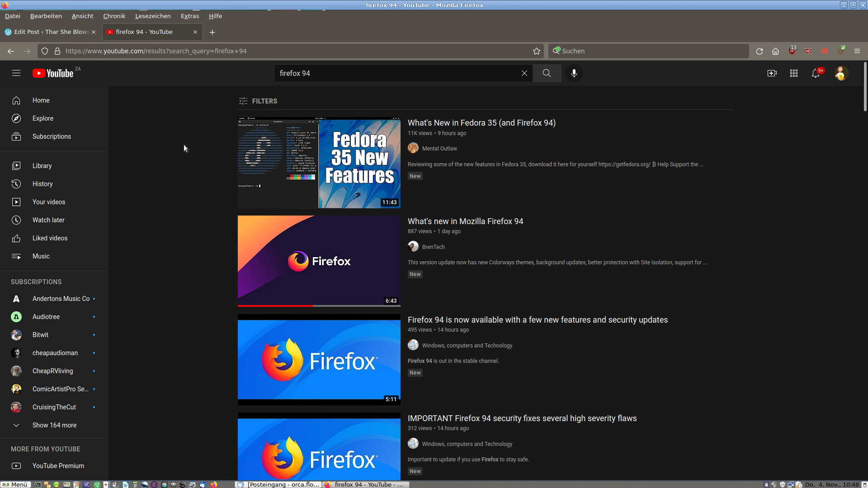Screen dimensions: 868x488
Task: Open Audiotree channel subscription
Action: pyautogui.click(x=53, y=317)
